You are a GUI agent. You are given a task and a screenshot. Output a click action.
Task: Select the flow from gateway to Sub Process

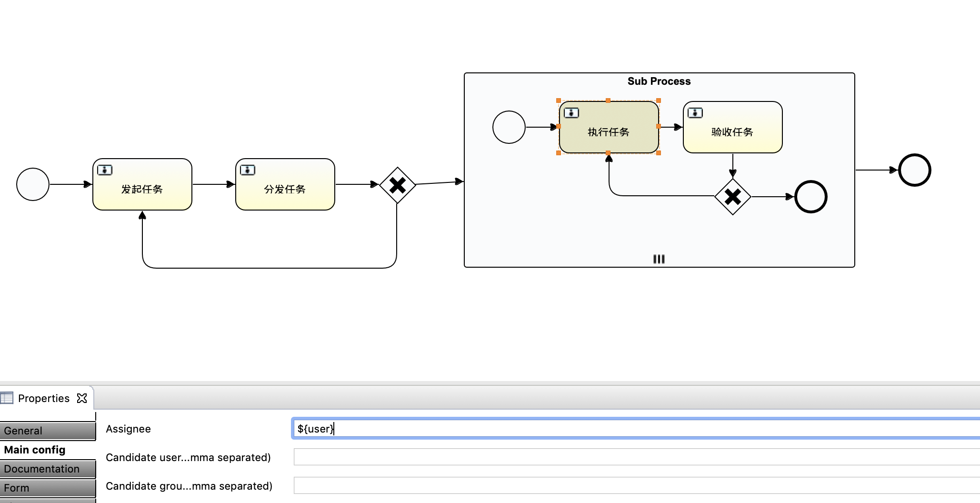[440, 182]
